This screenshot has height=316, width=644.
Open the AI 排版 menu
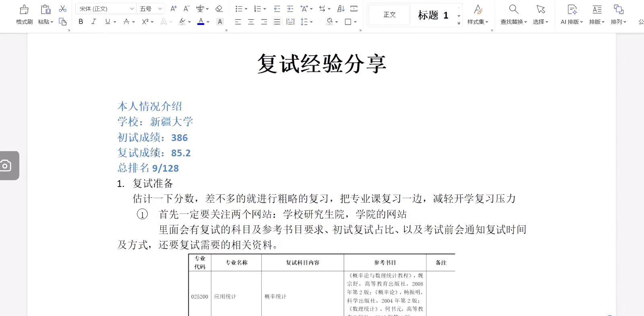point(572,15)
